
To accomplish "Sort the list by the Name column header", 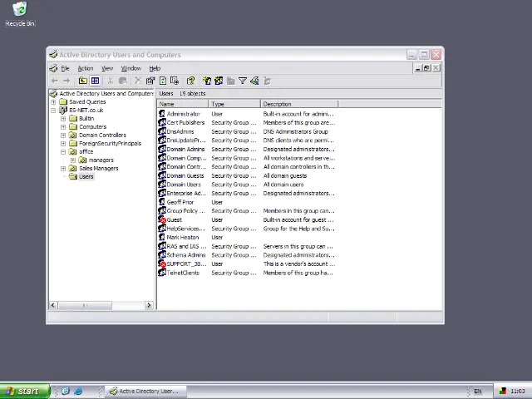I will coord(183,104).
